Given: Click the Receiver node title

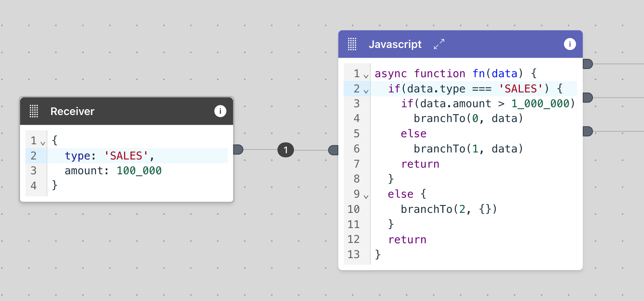Looking at the screenshot, I should click(72, 112).
